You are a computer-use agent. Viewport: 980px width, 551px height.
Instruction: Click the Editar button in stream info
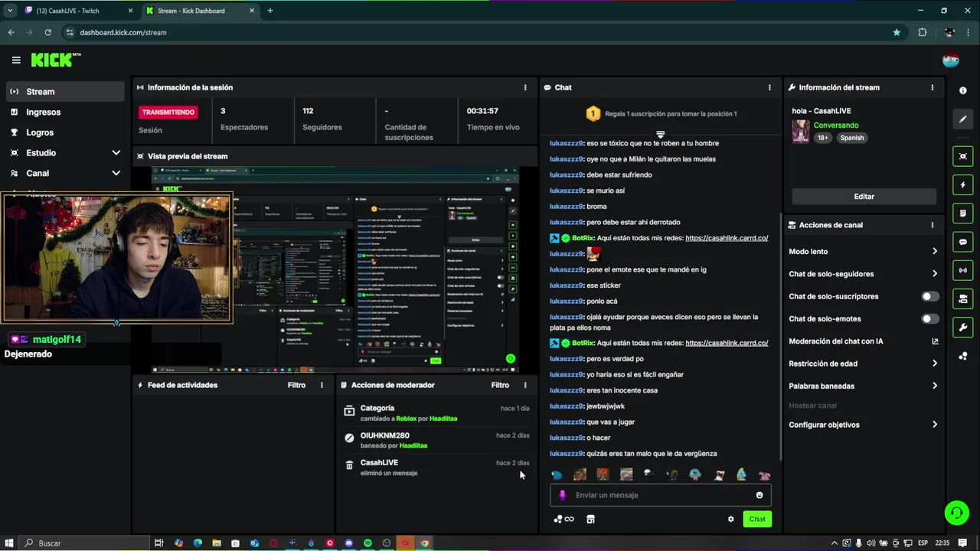click(x=864, y=197)
